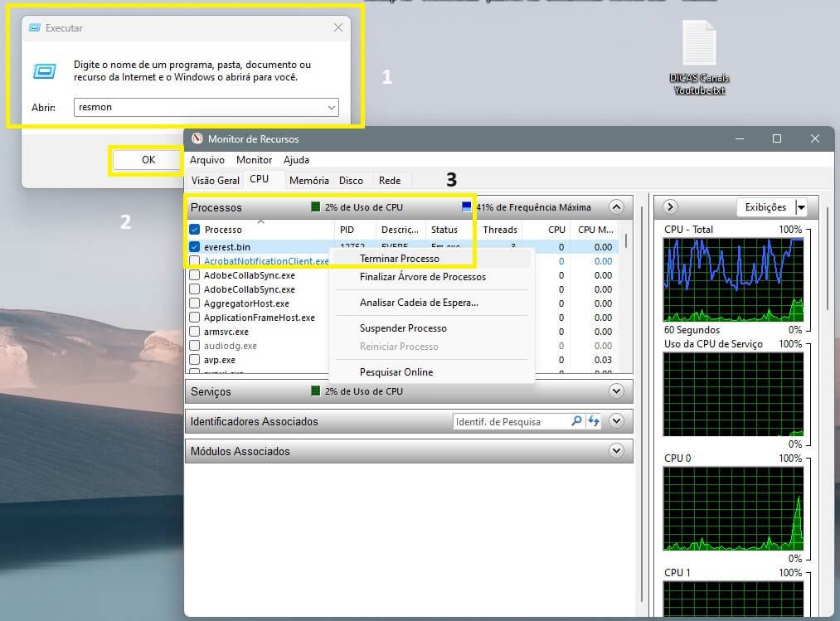Sort by the PID column header
The width and height of the screenshot is (840, 621).
(353, 230)
